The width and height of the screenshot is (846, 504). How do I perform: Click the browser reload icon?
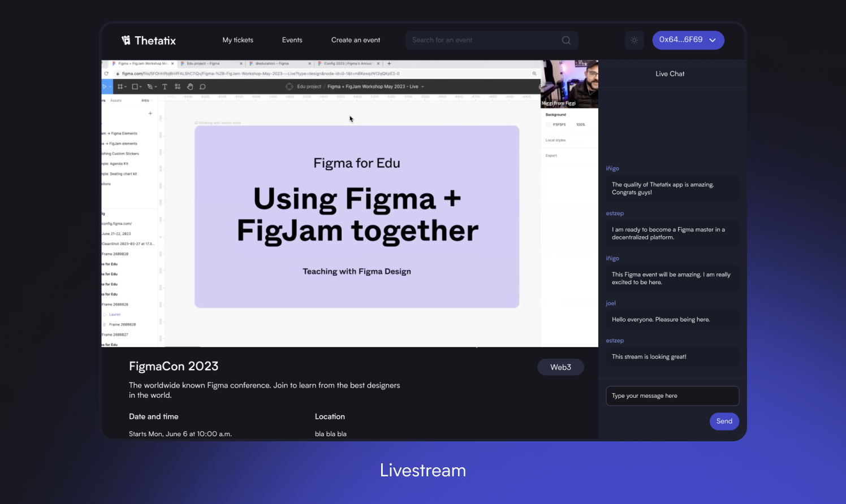(x=106, y=73)
